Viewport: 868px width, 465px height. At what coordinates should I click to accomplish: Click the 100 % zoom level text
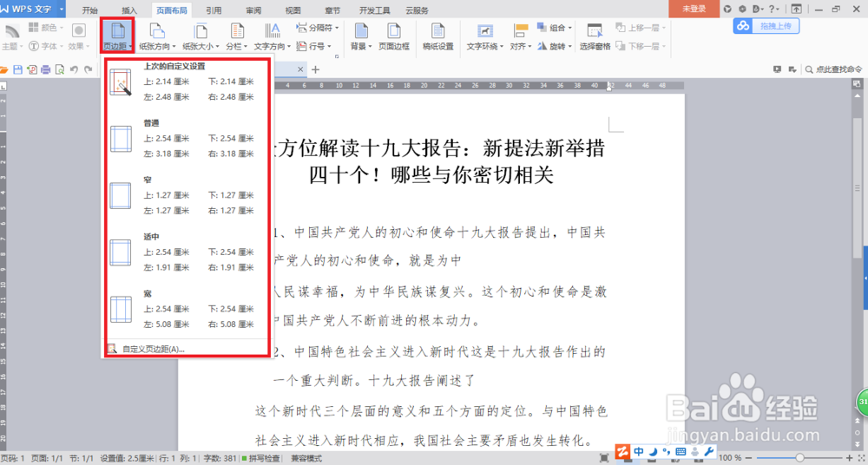click(730, 458)
